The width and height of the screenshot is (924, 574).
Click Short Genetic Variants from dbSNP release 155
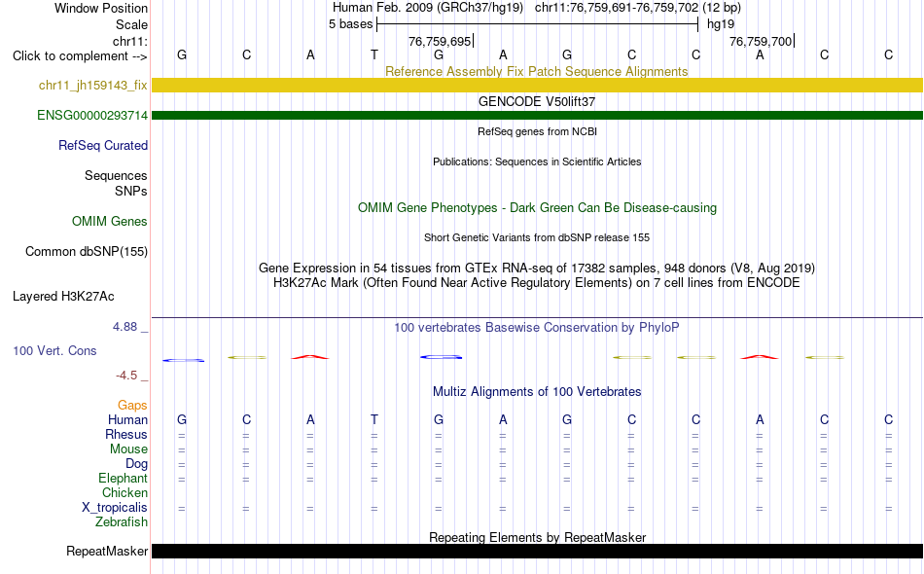click(x=537, y=237)
